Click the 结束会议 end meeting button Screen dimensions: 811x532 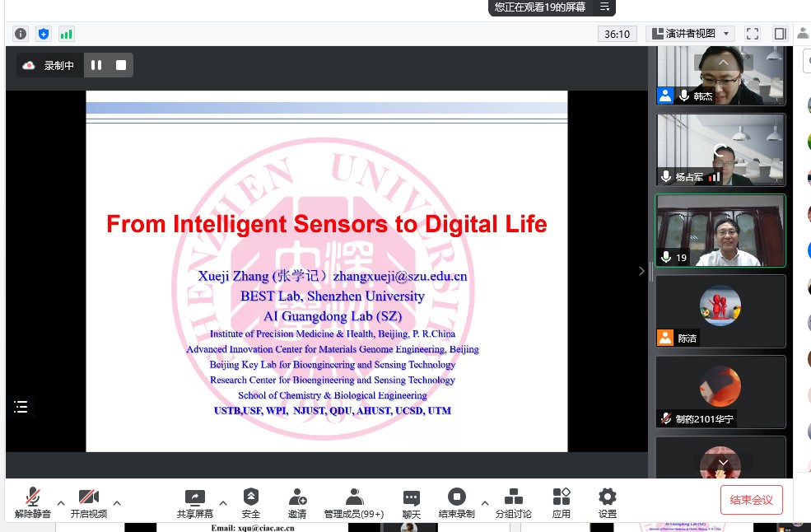coord(751,500)
